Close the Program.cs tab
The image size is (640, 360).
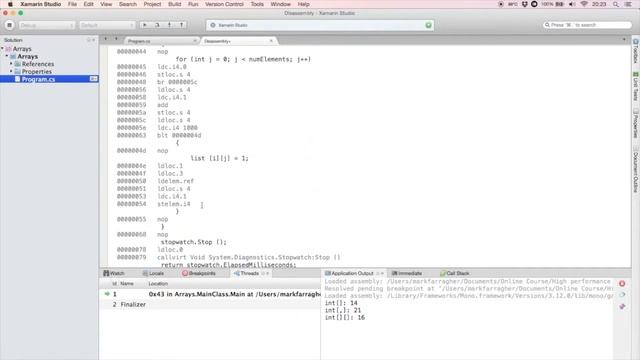click(x=194, y=41)
